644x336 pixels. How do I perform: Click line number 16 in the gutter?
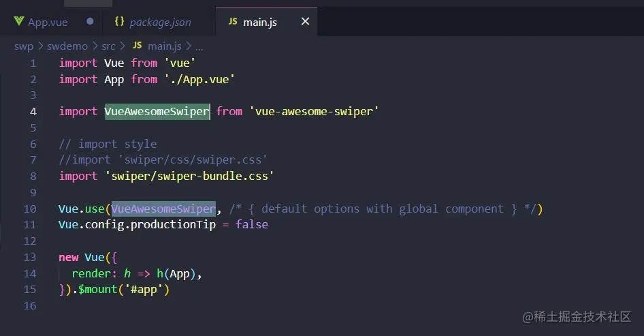click(x=30, y=306)
